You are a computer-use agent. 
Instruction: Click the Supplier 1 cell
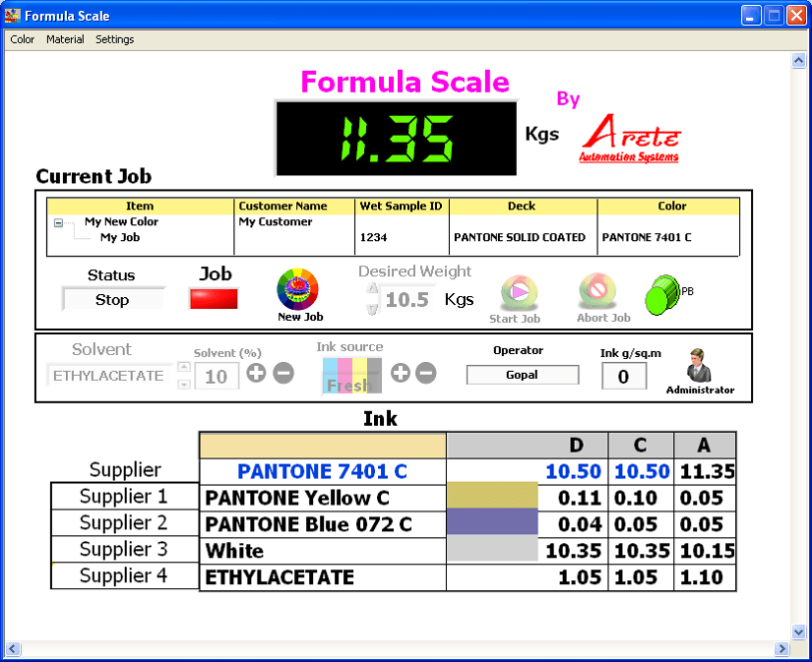(x=124, y=496)
